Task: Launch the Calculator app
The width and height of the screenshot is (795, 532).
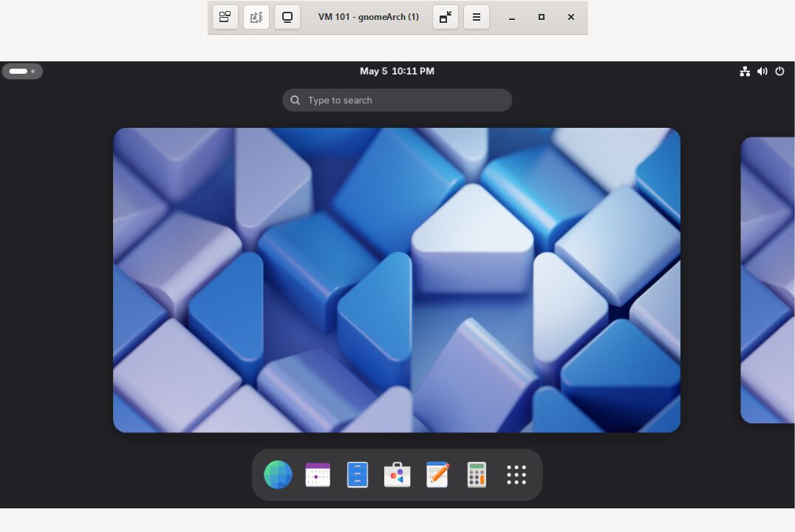Action: click(477, 475)
